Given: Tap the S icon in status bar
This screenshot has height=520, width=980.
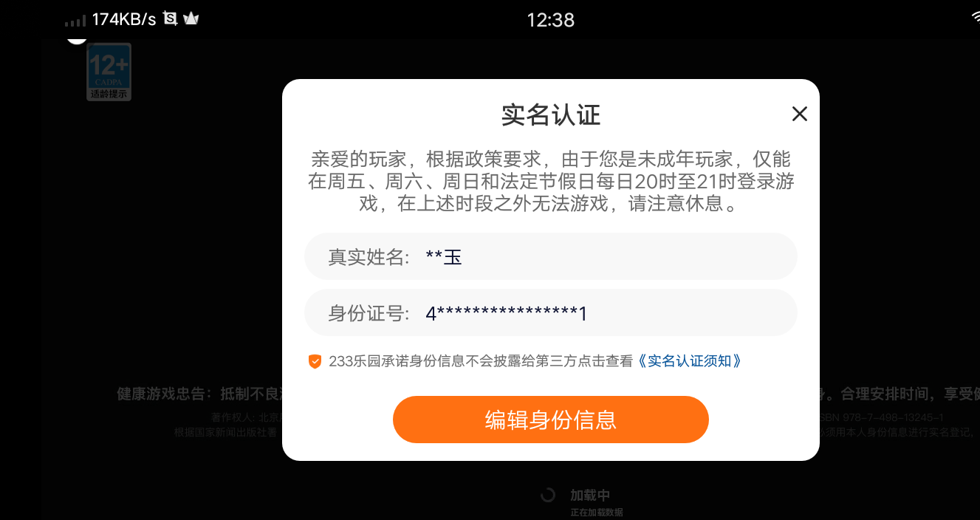Looking at the screenshot, I should point(171,19).
